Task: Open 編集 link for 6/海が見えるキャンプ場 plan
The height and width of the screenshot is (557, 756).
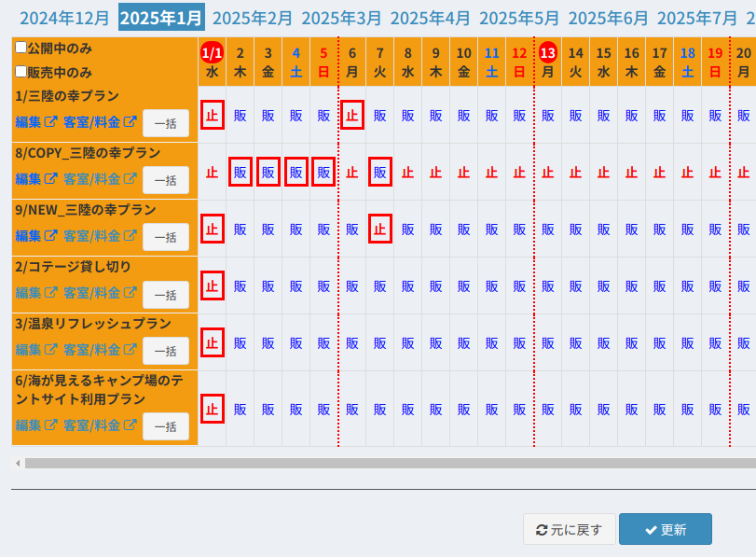Action: click(x=36, y=425)
